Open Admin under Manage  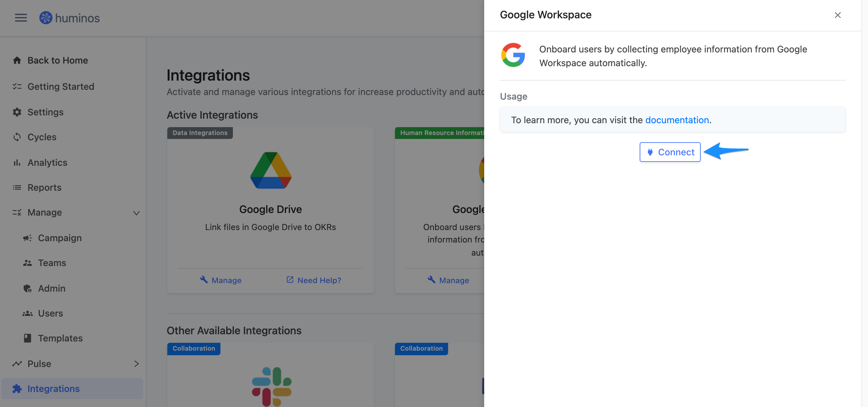click(x=52, y=288)
